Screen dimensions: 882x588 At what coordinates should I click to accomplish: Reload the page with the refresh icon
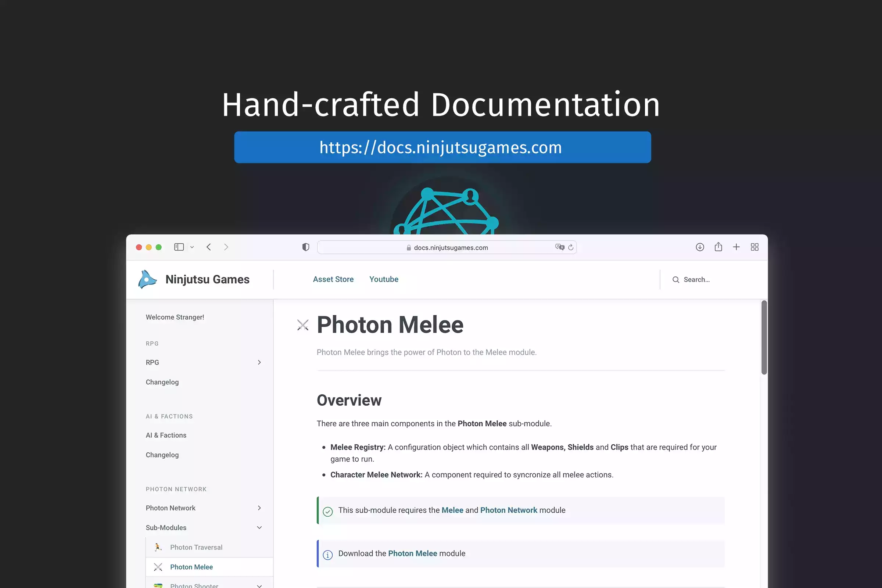[x=571, y=247]
